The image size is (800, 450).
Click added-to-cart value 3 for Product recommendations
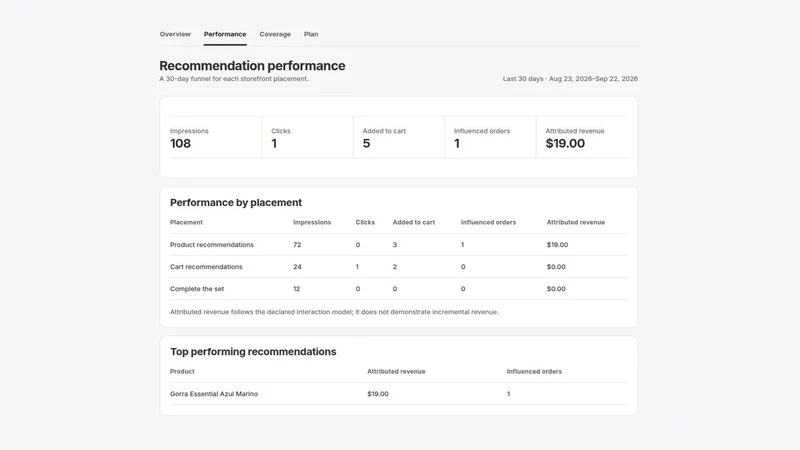pyautogui.click(x=395, y=245)
